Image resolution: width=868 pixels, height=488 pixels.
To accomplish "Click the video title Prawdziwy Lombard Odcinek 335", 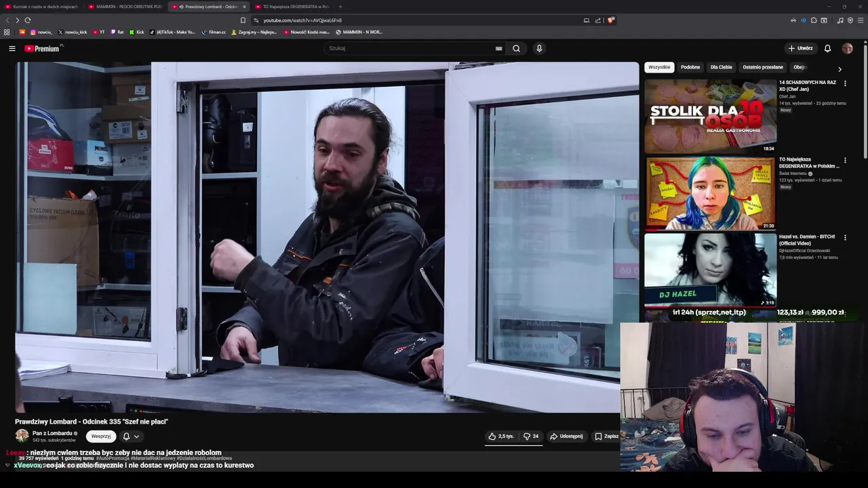I will (x=92, y=422).
